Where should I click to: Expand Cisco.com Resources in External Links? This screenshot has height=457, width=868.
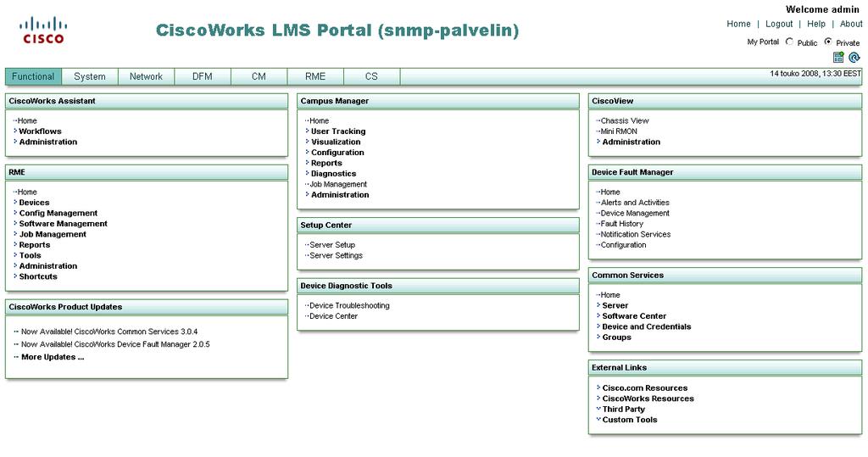point(645,388)
